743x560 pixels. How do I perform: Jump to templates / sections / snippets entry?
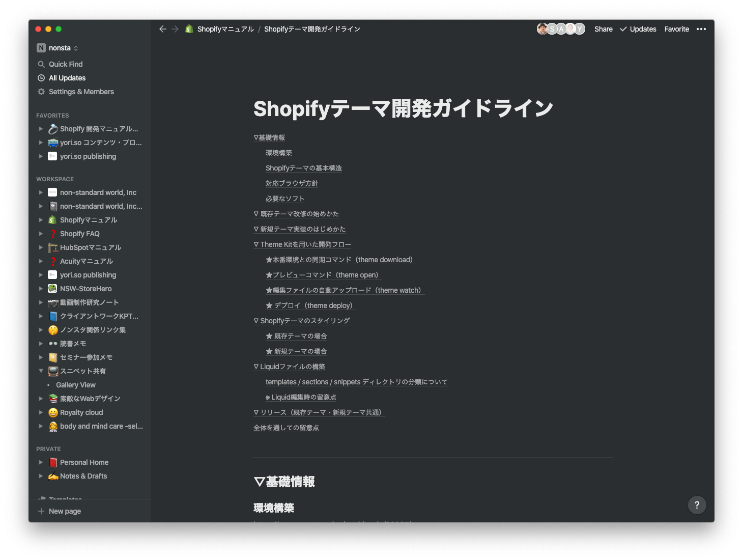pos(356,382)
